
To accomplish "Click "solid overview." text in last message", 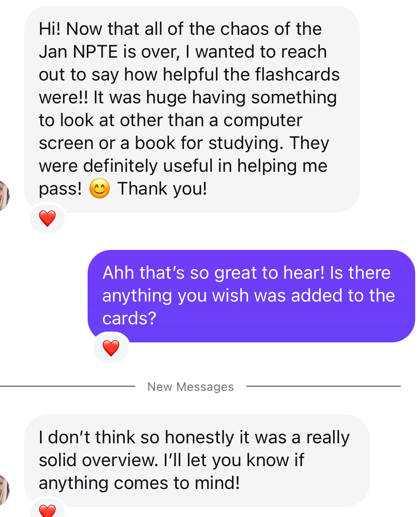I will [x=99, y=460].
